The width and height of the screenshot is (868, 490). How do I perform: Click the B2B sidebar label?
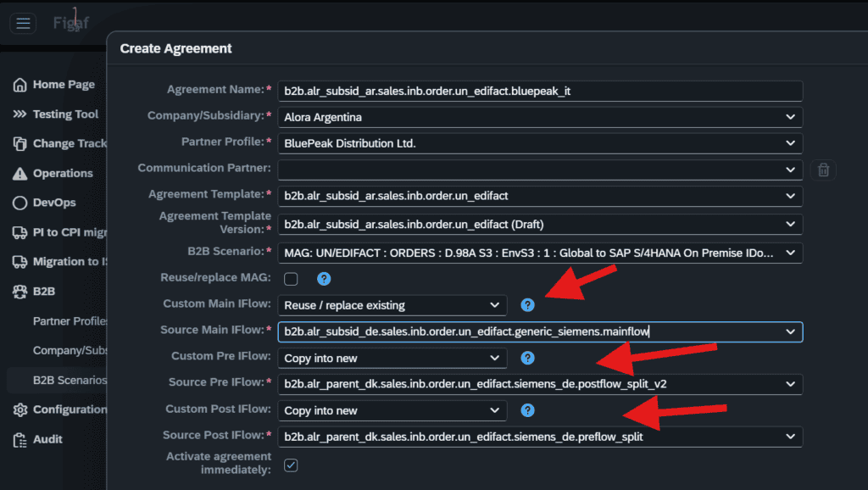[x=44, y=292]
